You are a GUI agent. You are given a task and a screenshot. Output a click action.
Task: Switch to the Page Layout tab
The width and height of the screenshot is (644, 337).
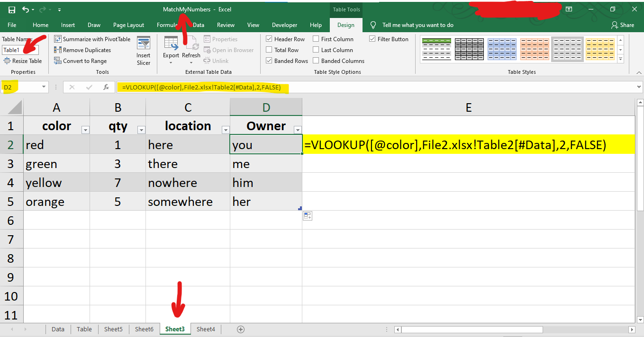coord(128,25)
